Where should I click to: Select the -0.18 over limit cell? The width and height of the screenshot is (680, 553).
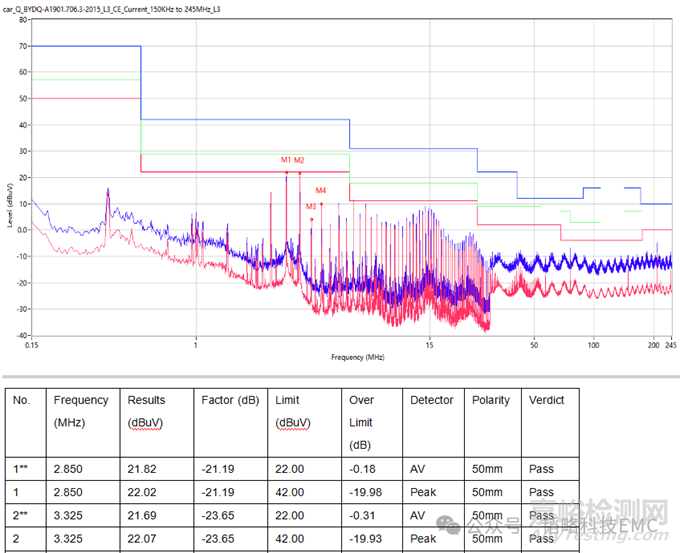(362, 469)
